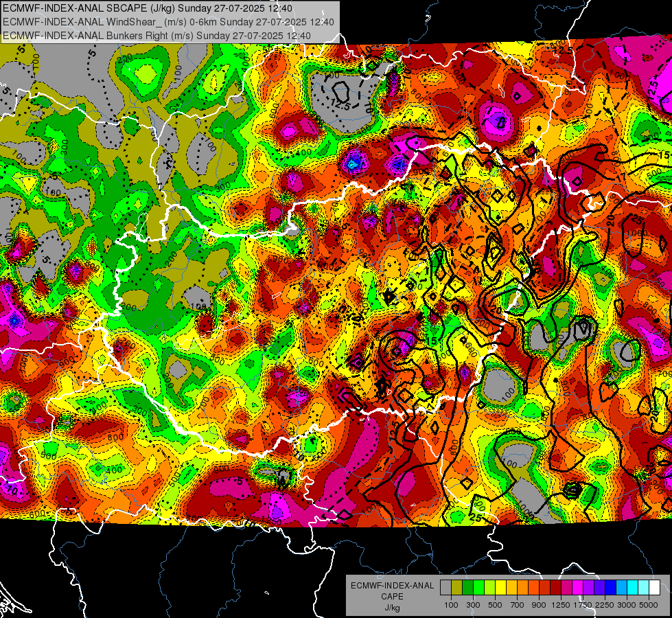Viewport: 672px width, 618px height.
Task: Select the orange-red legend swatch
Action: (x=533, y=588)
